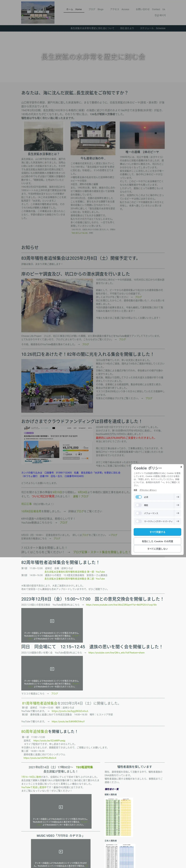
Task: Open ブログ link after 詳細はブログをご覧ください。
Action: pyautogui.click(x=149, y=398)
